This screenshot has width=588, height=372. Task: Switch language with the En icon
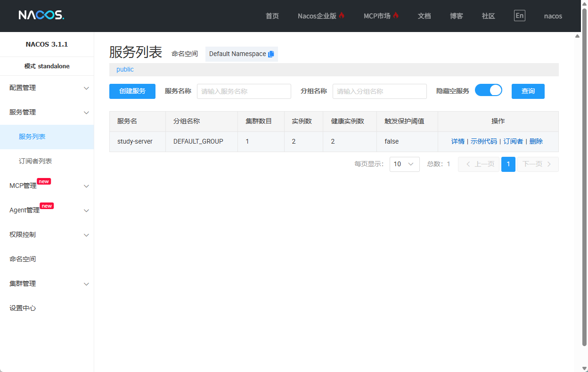[x=519, y=16]
